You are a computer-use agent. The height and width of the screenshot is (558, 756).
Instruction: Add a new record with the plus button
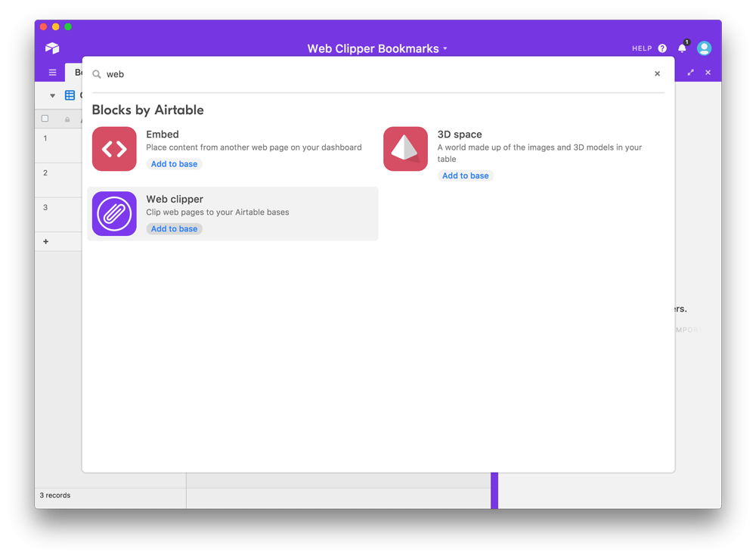(46, 242)
